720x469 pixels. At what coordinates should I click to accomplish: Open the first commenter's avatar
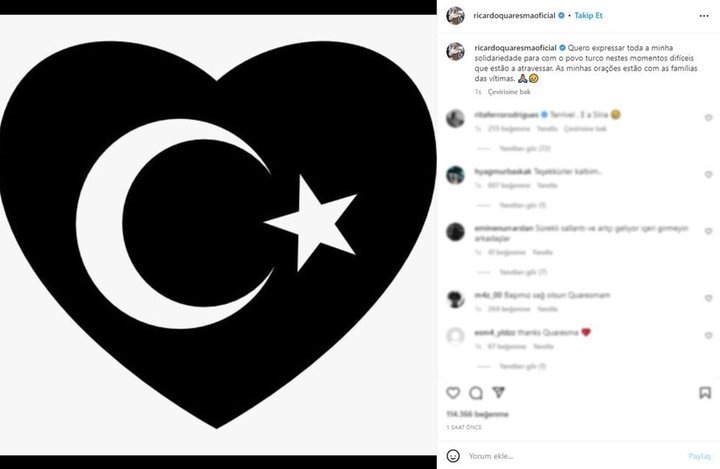click(455, 119)
